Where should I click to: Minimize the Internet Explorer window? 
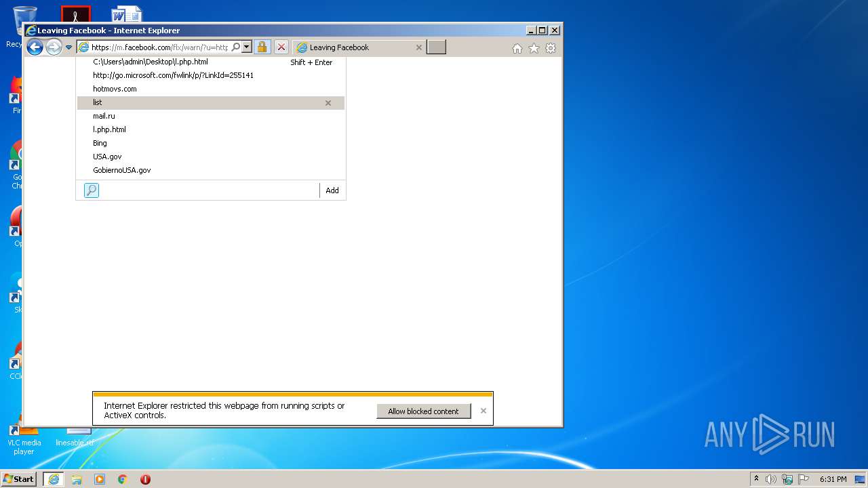pyautogui.click(x=531, y=30)
